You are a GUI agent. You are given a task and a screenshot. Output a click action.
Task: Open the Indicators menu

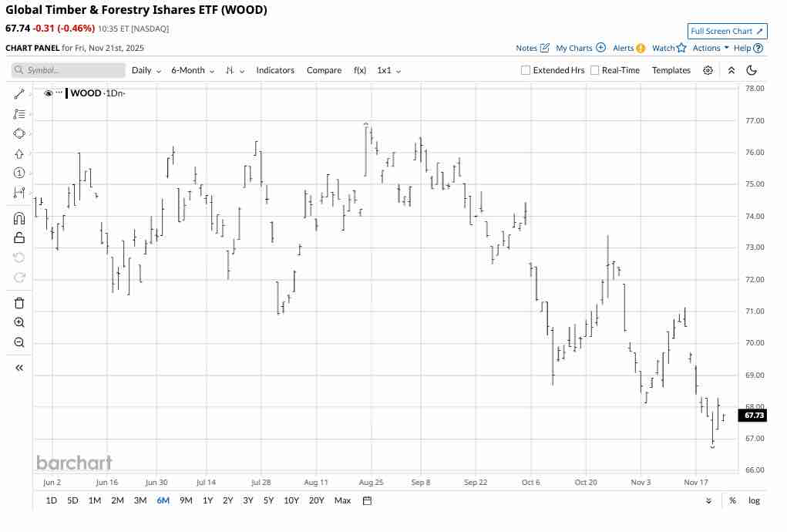pyautogui.click(x=275, y=70)
